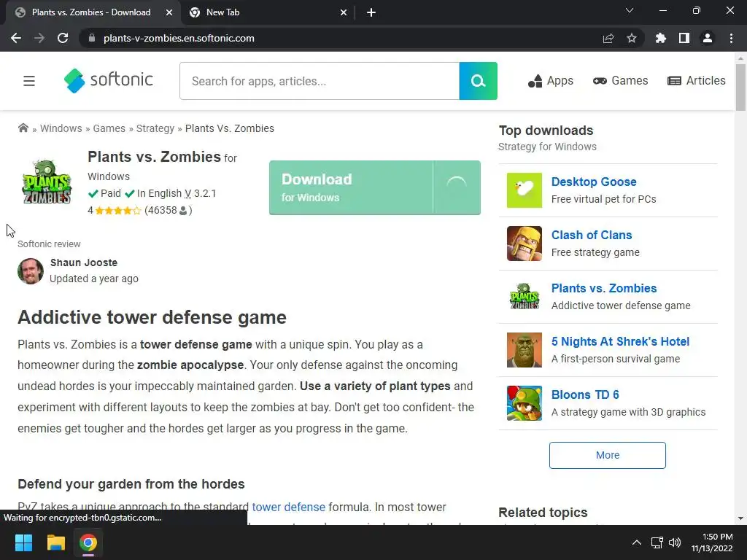Click the volume speaker tray icon

click(675, 542)
